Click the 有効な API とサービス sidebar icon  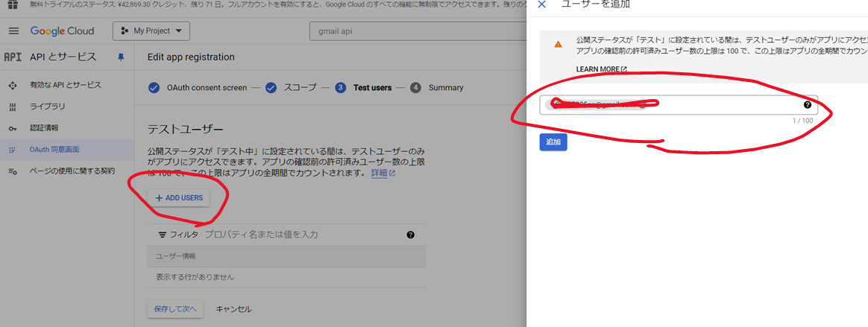(13, 86)
